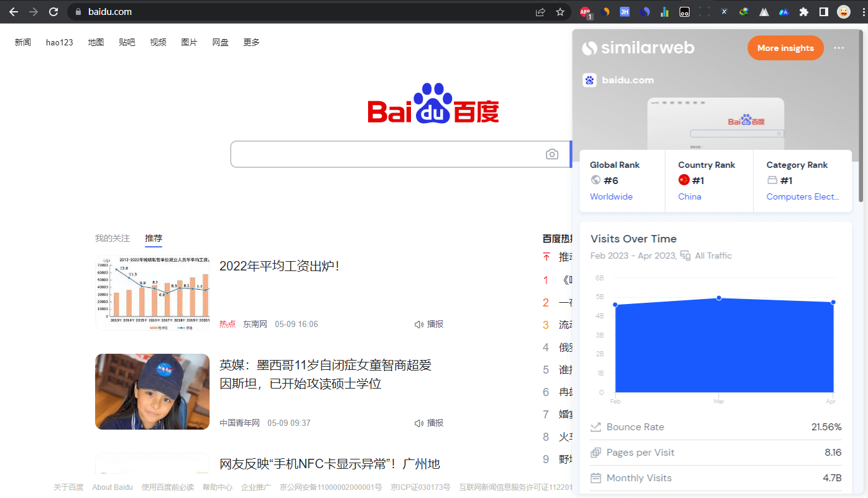The width and height of the screenshot is (868, 498).
Task: Reload the page
Action: pyautogui.click(x=53, y=12)
